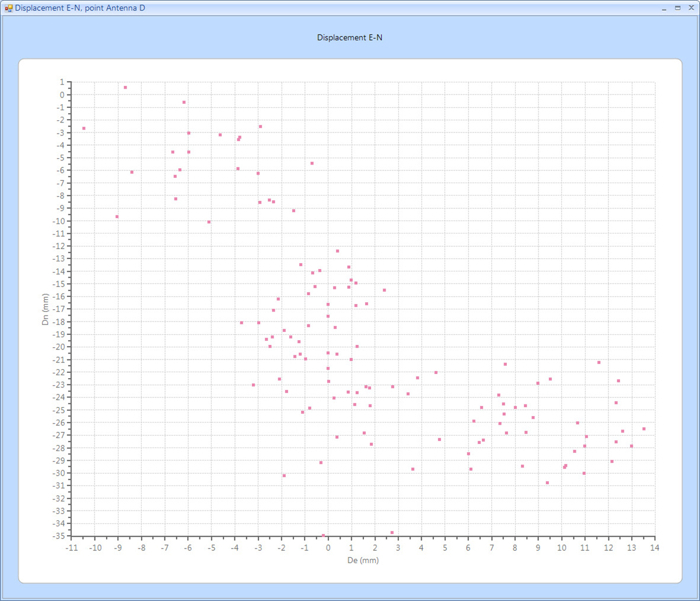Click the 'De (mm)' axis label
Viewport: 700px width, 601px height.
[x=363, y=560]
